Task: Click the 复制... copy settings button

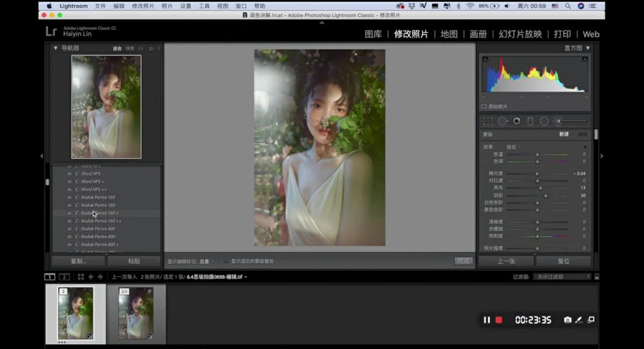Action: pyautogui.click(x=78, y=261)
